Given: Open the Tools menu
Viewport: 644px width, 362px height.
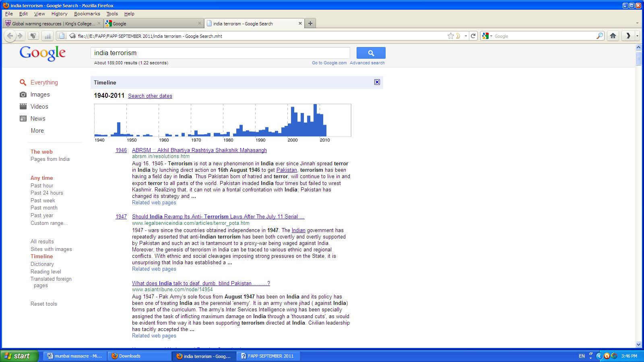Looking at the screenshot, I should tap(112, 14).
